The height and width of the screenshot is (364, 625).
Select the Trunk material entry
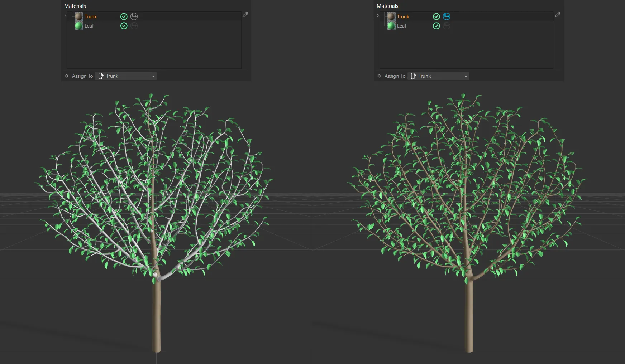91,16
